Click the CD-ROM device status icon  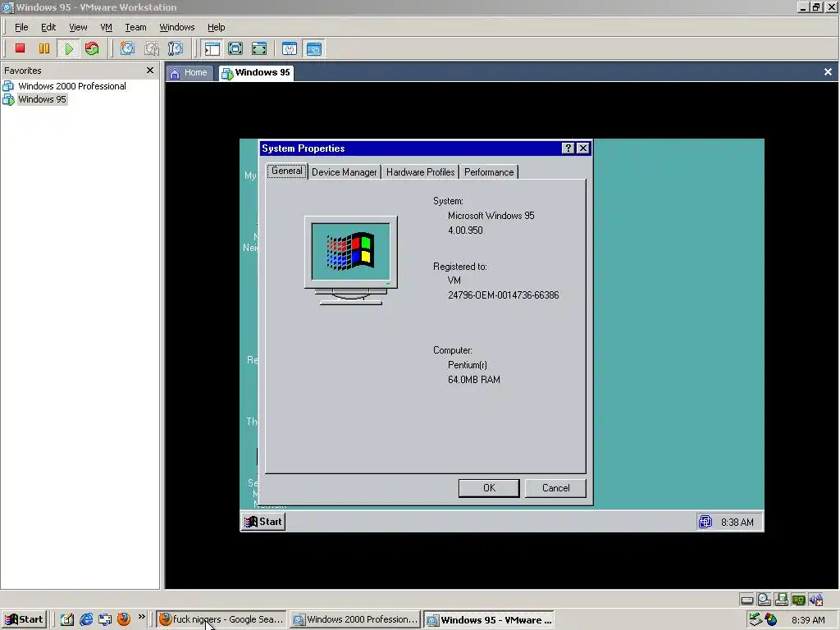tap(764, 600)
